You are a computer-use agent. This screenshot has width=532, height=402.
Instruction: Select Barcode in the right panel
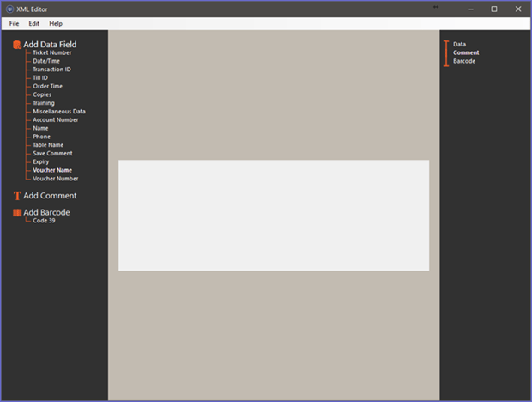[x=464, y=61]
